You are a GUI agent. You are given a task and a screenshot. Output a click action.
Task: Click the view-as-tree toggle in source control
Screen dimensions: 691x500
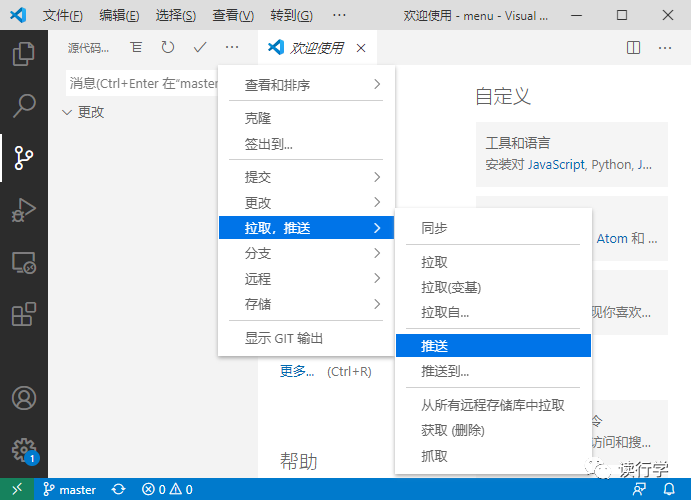(x=136, y=47)
